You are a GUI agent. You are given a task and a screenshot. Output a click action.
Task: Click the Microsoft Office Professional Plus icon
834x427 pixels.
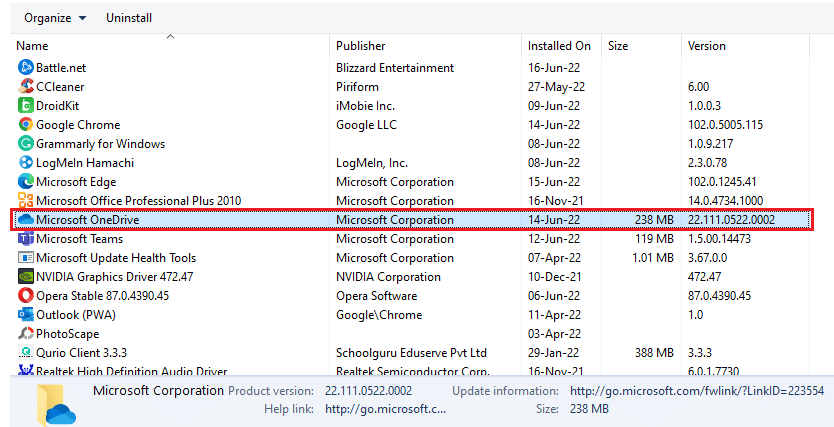tap(26, 200)
